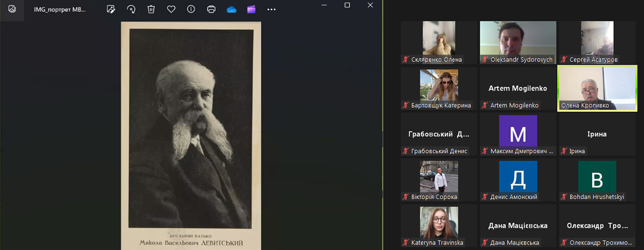Open the purple Clipchamp icon in Photos toolbar
The height and width of the screenshot is (250, 644).
coord(251,9)
